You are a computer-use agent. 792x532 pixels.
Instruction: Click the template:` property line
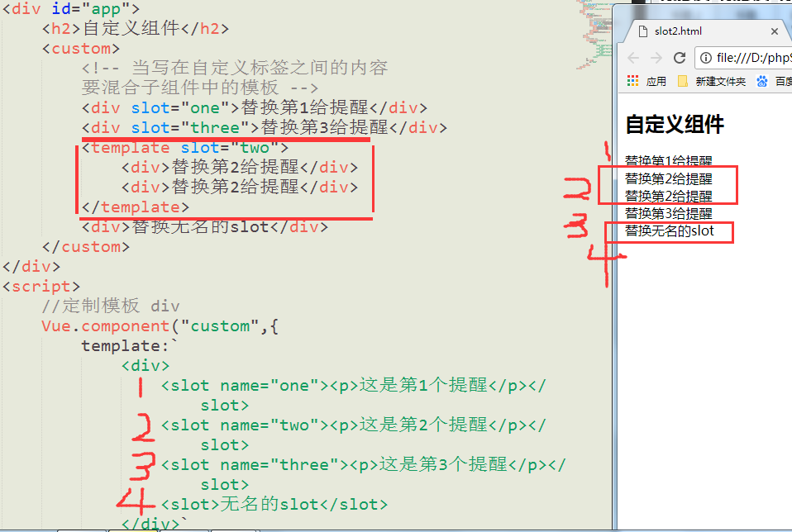[x=130, y=346]
